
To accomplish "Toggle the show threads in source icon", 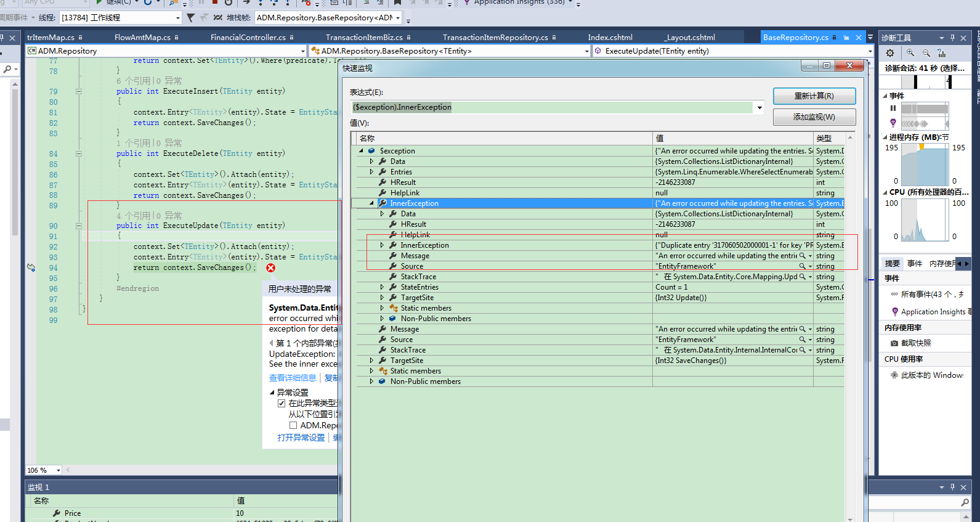I will click(x=217, y=18).
